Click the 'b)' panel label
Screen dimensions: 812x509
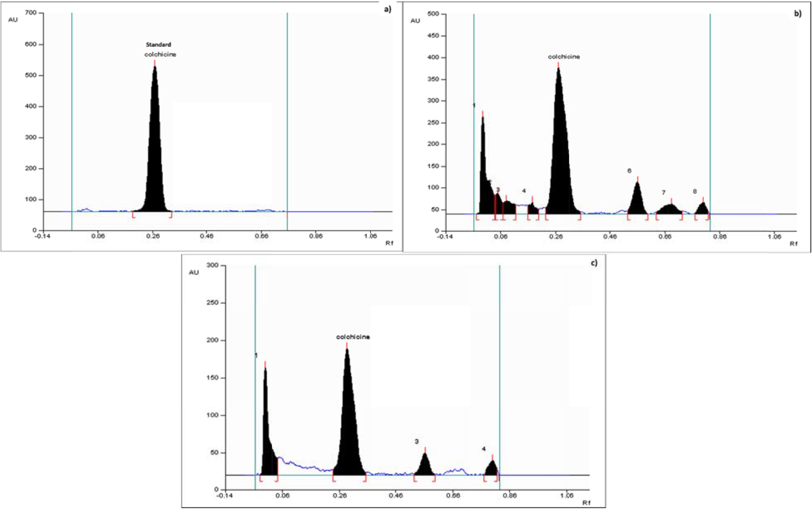click(x=798, y=14)
